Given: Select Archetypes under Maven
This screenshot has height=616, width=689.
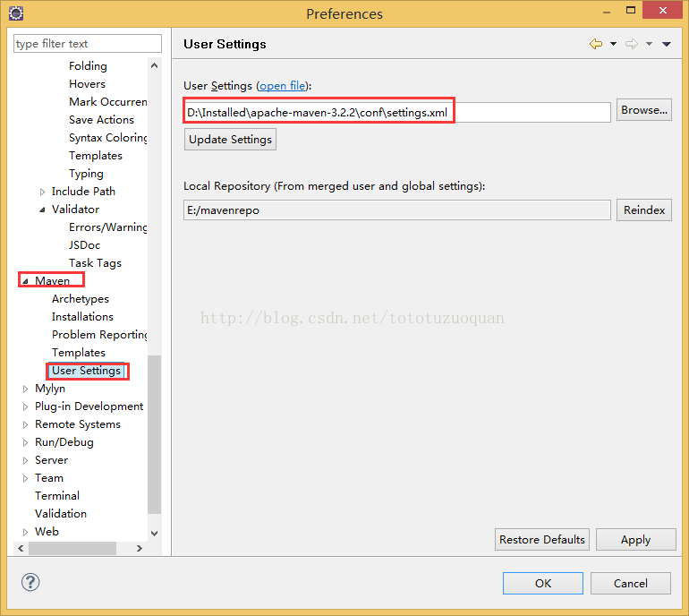Looking at the screenshot, I should tap(81, 299).
